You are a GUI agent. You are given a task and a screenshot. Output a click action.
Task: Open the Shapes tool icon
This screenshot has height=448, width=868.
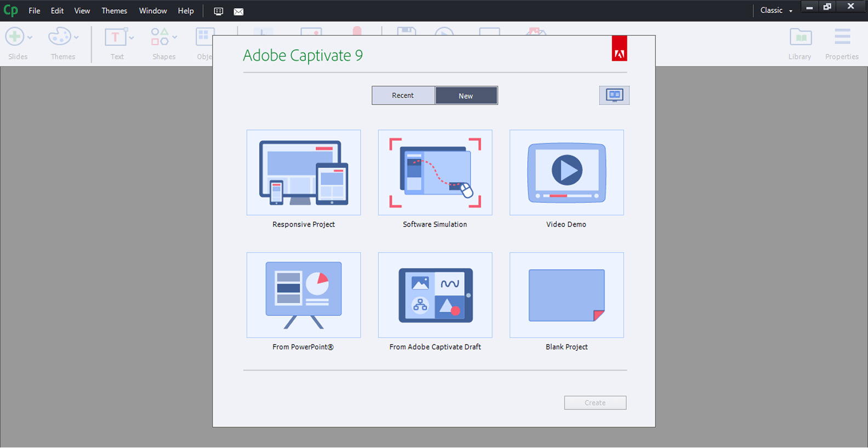(x=160, y=37)
